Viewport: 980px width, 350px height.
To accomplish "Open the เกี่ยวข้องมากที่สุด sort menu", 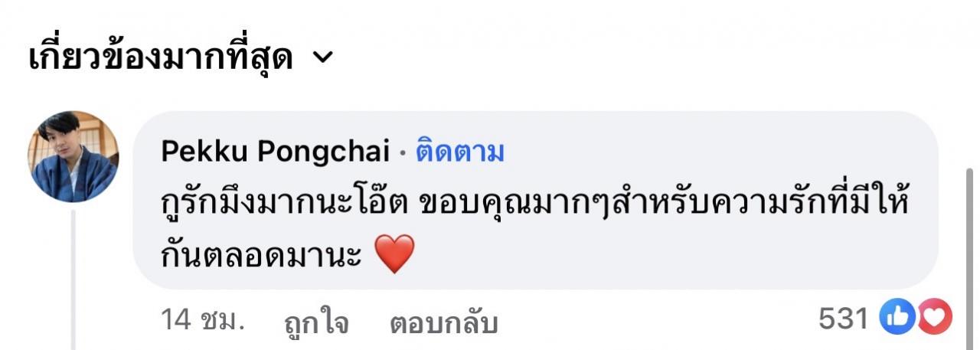I will click(x=181, y=58).
